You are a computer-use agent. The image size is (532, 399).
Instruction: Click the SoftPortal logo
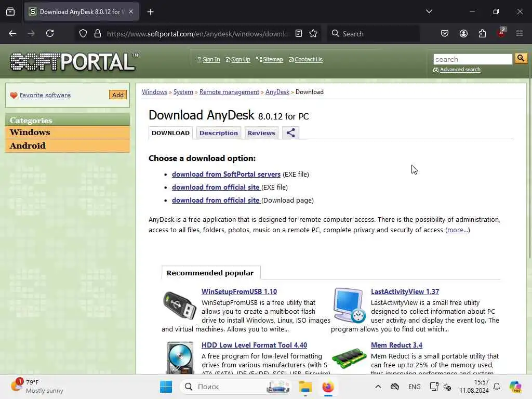point(74,61)
